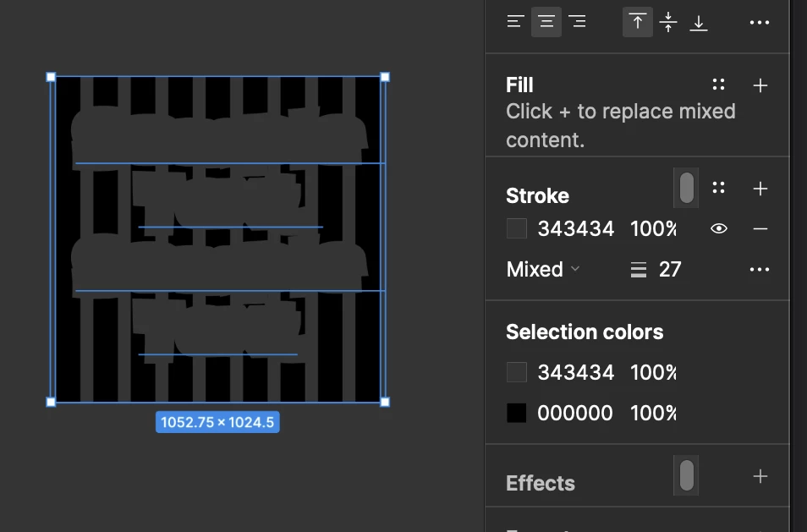This screenshot has height=532, width=807.
Task: Set vertical text alignment to bottom
Action: [699, 22]
